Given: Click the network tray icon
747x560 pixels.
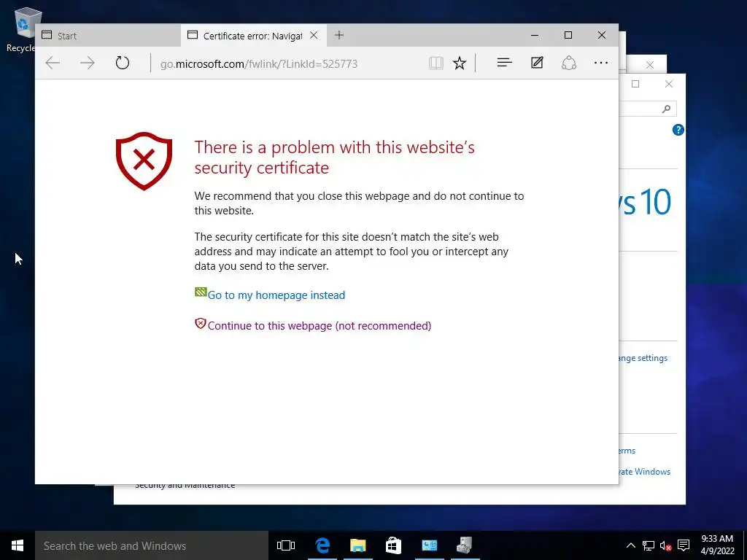Looking at the screenshot, I should click(x=649, y=545).
